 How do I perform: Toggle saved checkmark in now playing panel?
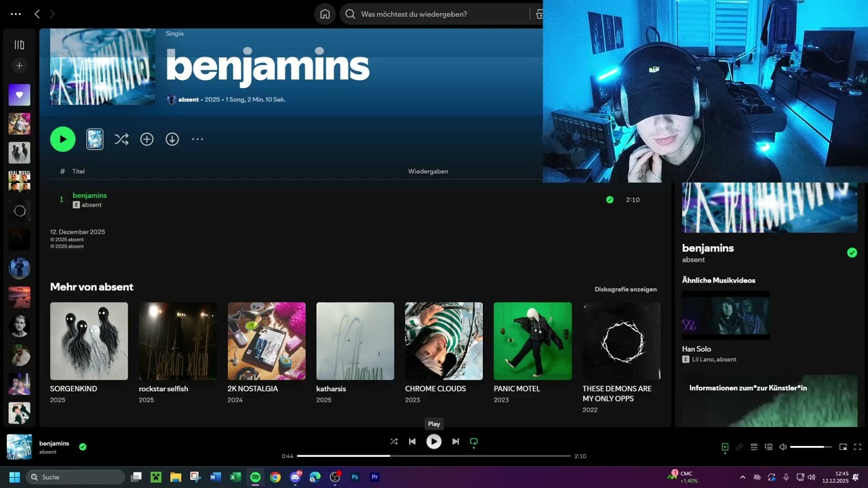tap(852, 253)
